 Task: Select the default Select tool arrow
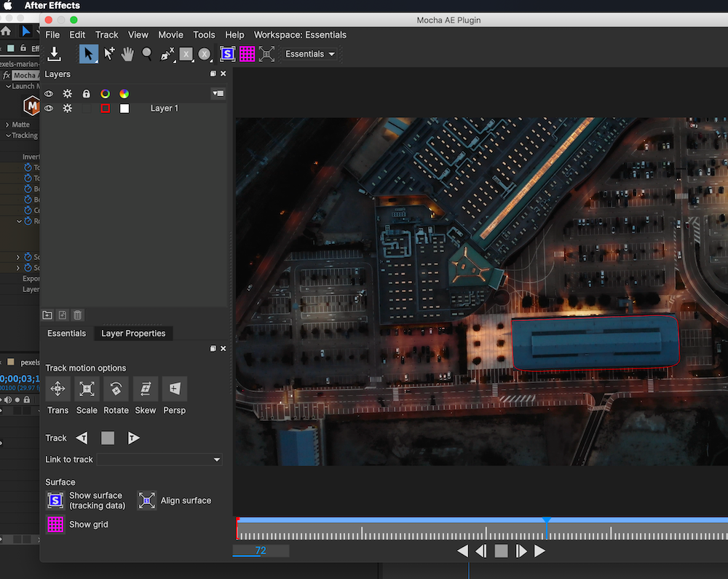[x=89, y=54]
